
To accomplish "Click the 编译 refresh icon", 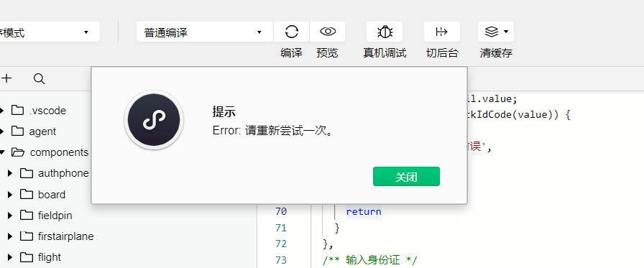I will click(292, 32).
